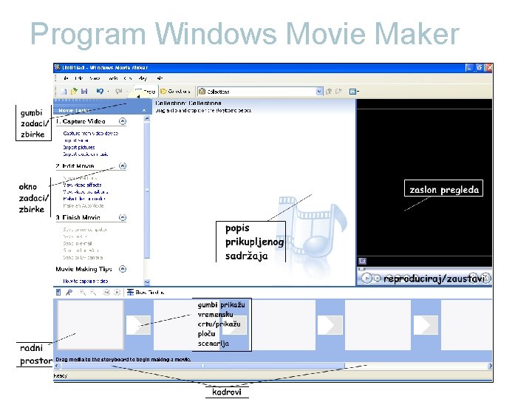The image size is (532, 399).
Task: Click the Narrate Timeline microphone icon
Action: pyautogui.click(x=69, y=292)
